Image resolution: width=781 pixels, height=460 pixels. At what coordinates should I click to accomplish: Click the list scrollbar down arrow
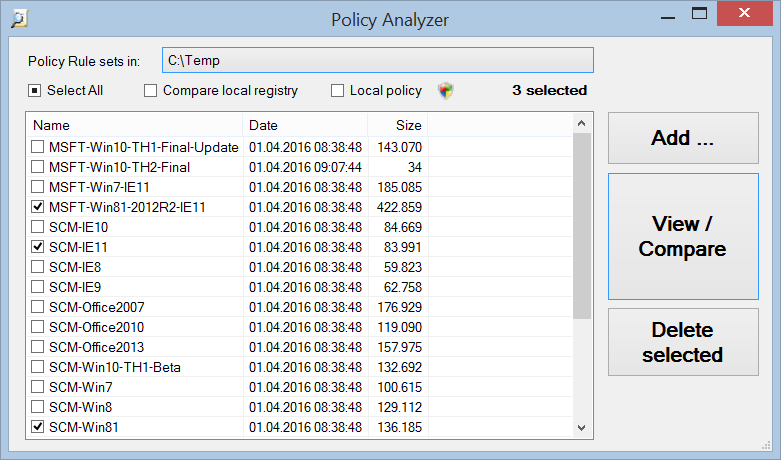pos(581,428)
